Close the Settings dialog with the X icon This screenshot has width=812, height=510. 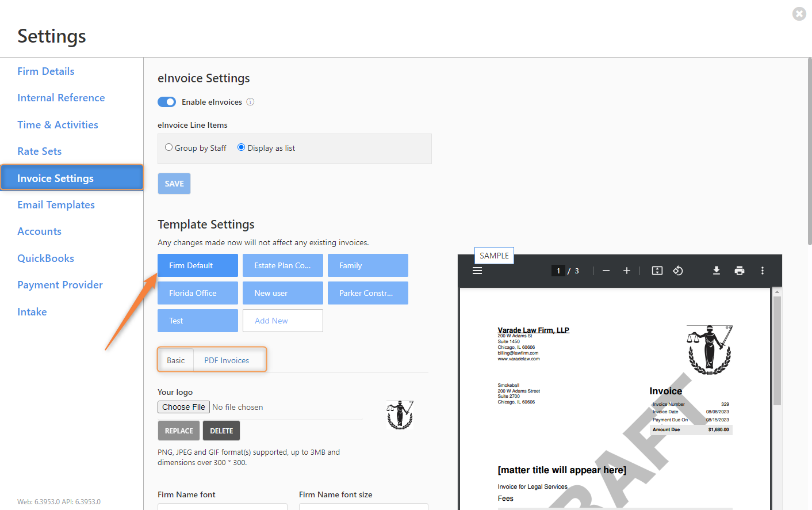pyautogui.click(x=799, y=14)
